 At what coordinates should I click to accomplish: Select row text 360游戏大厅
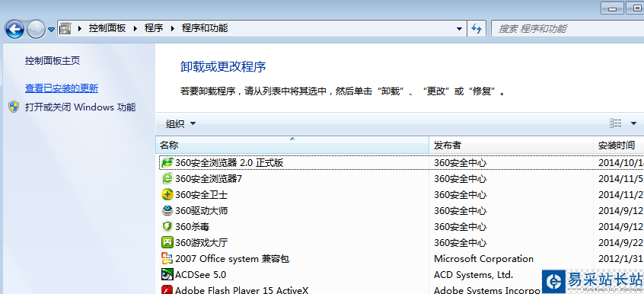(201, 243)
